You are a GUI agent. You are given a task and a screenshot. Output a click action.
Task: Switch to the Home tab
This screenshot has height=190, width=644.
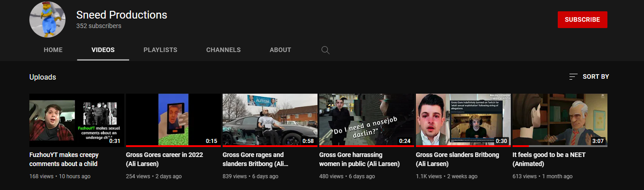coord(53,50)
